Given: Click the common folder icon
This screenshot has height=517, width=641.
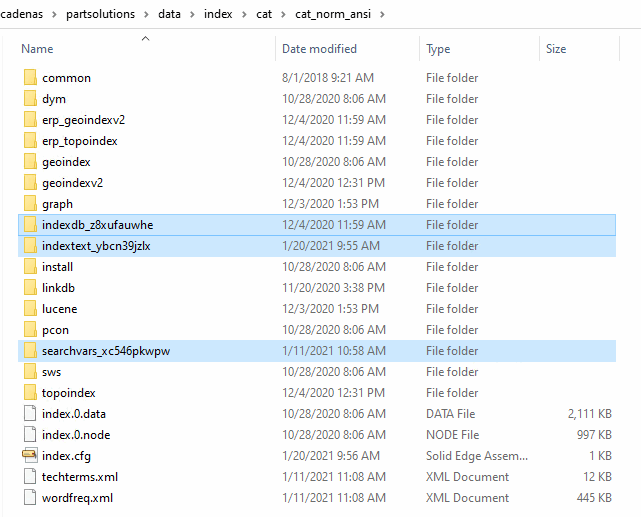Looking at the screenshot, I should 29,78.
